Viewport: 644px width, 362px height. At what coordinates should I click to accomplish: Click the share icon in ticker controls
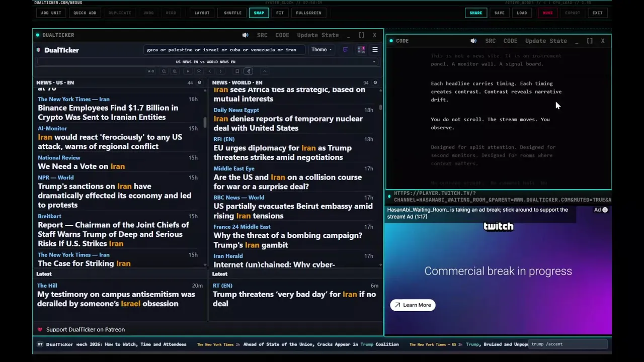pyautogui.click(x=249, y=71)
